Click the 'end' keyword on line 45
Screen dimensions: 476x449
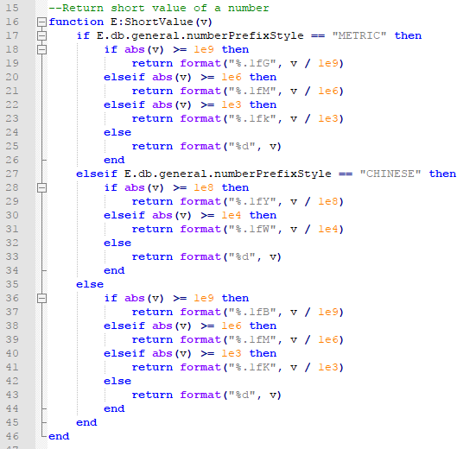(x=86, y=422)
